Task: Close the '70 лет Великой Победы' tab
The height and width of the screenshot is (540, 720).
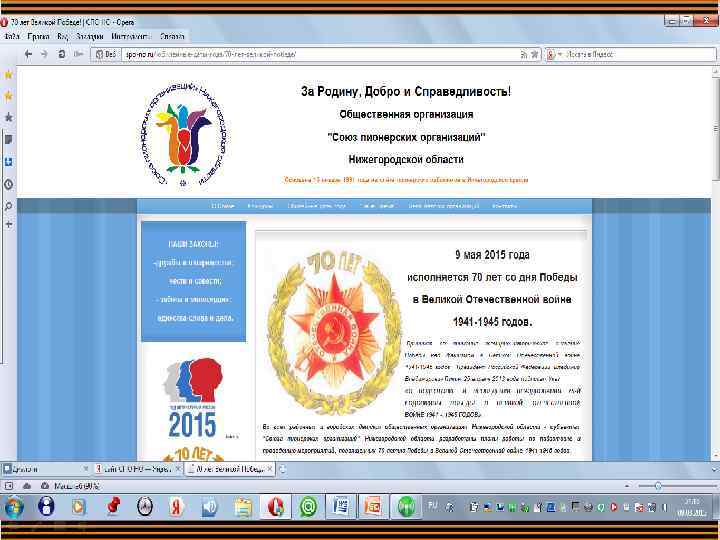Action: point(270,469)
